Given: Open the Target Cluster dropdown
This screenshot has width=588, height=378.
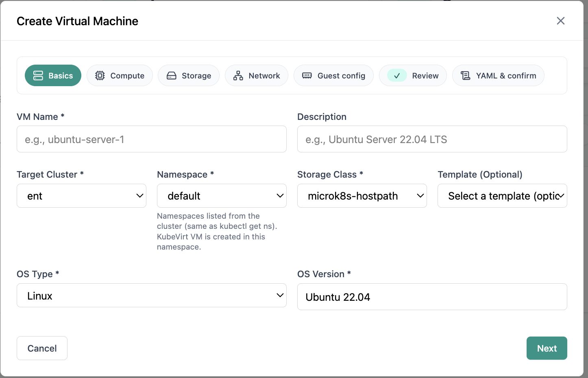Looking at the screenshot, I should coord(81,196).
